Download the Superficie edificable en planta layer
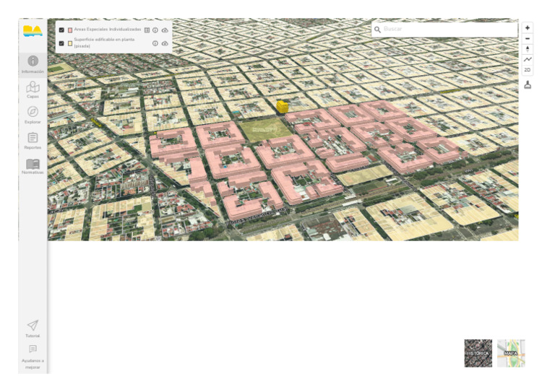 point(165,43)
